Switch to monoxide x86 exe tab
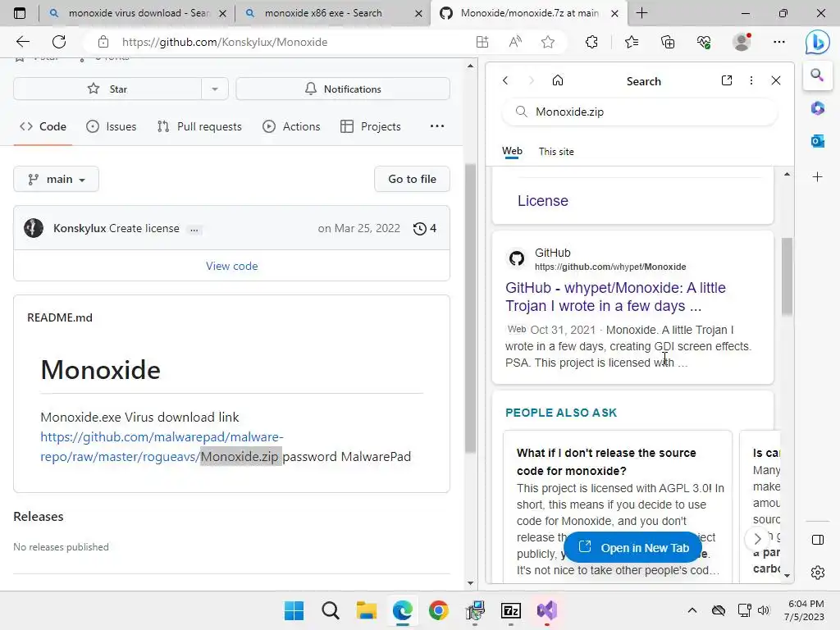 click(333, 13)
